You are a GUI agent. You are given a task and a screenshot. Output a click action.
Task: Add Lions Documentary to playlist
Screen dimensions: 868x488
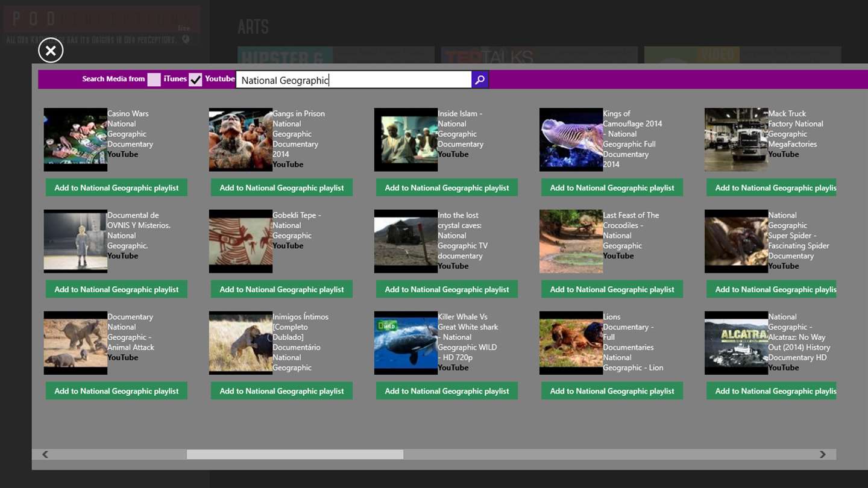pos(612,391)
